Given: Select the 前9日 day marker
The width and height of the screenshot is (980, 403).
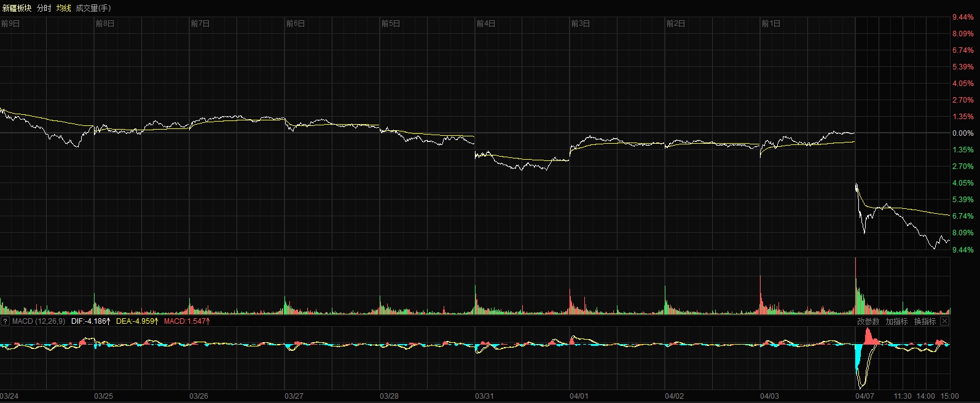Looking at the screenshot, I should click(10, 24).
